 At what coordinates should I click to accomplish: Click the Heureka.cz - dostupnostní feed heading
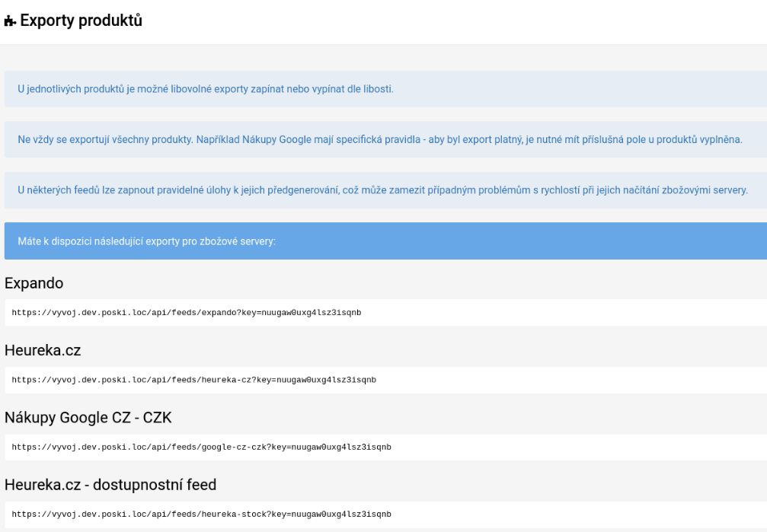[x=110, y=485]
